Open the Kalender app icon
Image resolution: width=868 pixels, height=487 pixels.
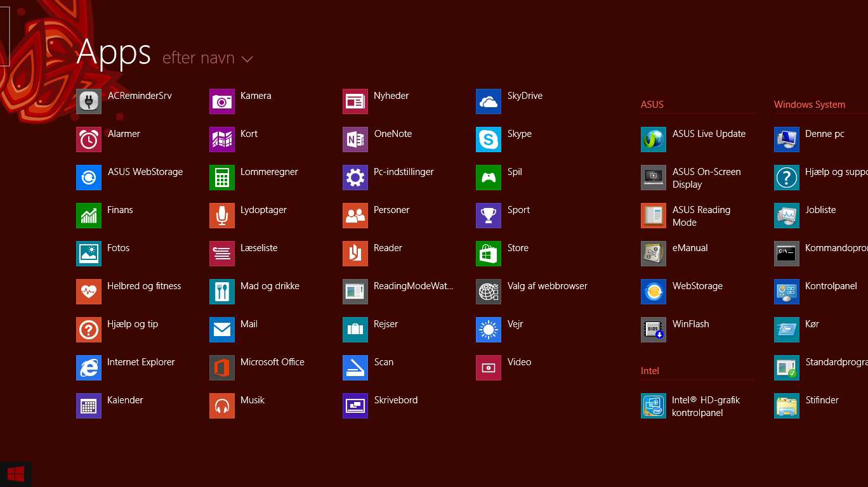(x=89, y=406)
